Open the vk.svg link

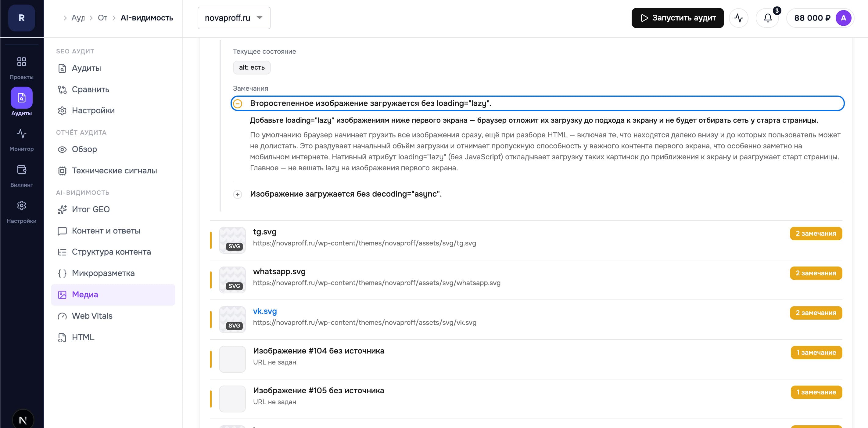[x=265, y=311]
